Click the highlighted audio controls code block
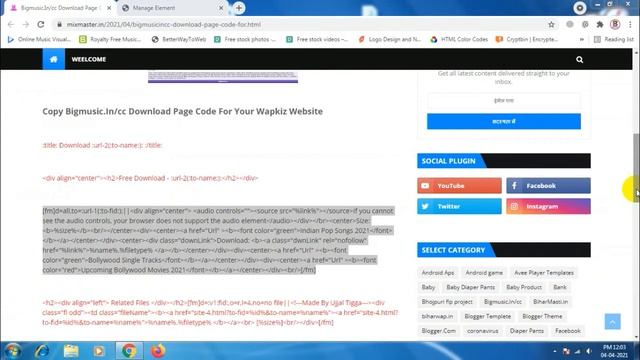Image resolution: width=640 pixels, height=360 pixels. tap(218, 240)
